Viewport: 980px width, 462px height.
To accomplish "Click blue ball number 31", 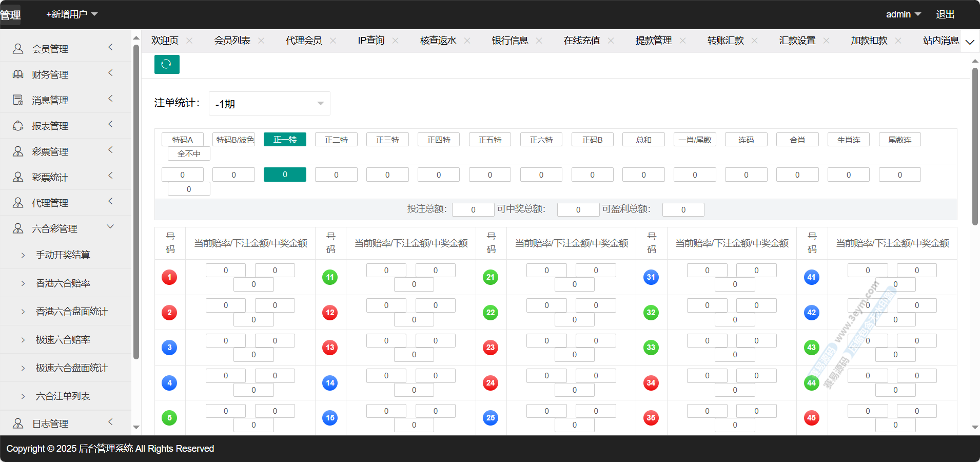I will pos(651,277).
